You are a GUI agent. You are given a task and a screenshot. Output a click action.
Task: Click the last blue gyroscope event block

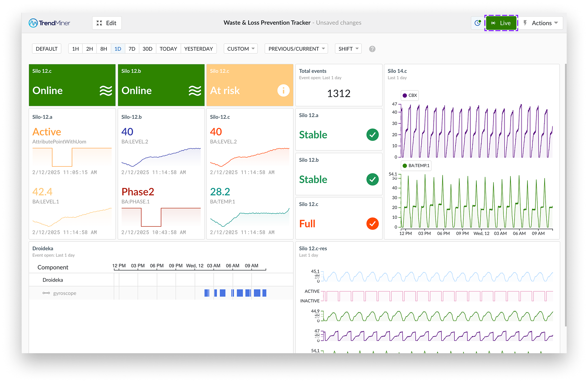pyautogui.click(x=264, y=293)
